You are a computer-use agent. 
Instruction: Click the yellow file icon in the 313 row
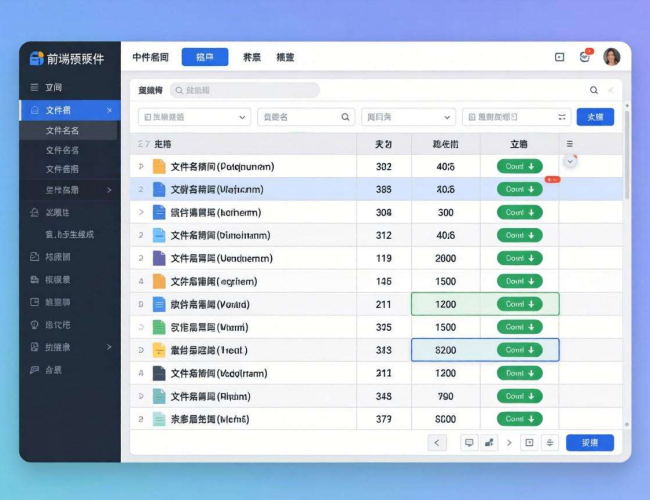[x=159, y=350]
